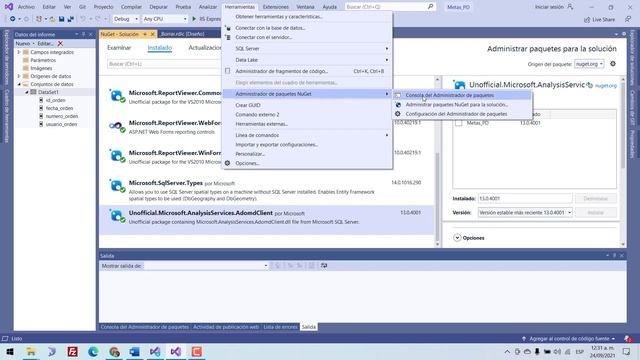Click notifications icon in the status bar
Image resolution: width=640 pixels, height=360 pixels.
[628, 339]
